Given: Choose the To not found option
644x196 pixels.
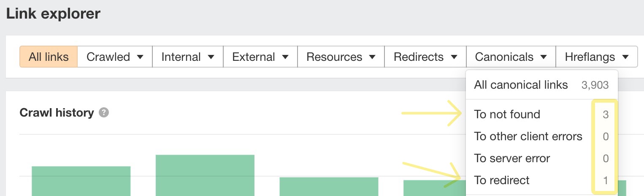Looking at the screenshot, I should point(507,114).
